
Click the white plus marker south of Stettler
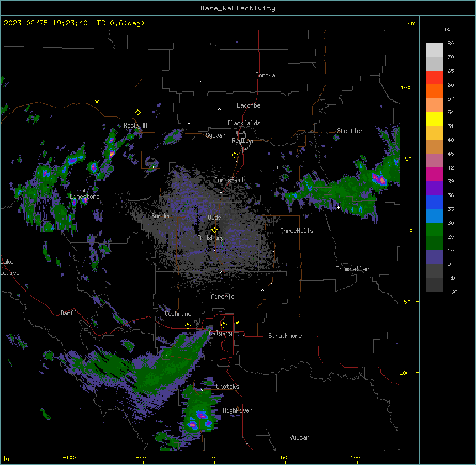click(338, 207)
